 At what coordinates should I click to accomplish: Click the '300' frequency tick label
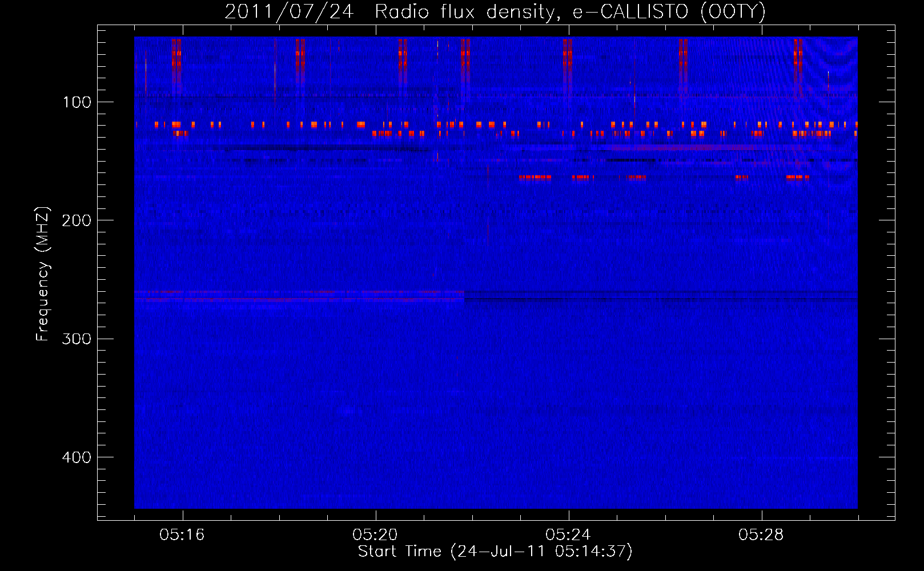click(77, 339)
